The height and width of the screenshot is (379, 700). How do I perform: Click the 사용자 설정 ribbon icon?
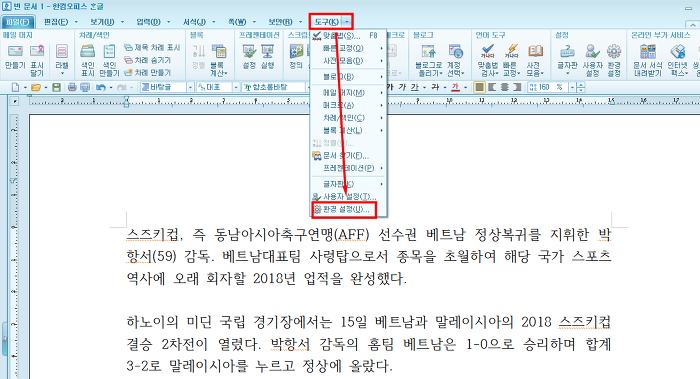click(592, 60)
